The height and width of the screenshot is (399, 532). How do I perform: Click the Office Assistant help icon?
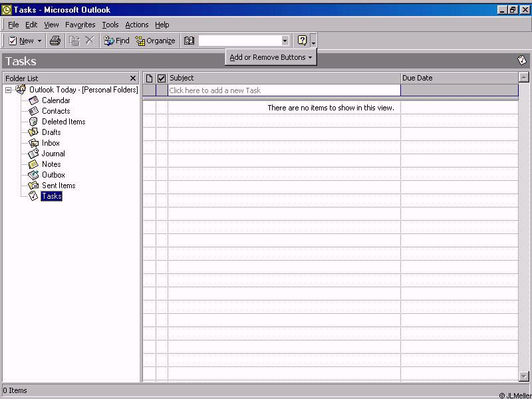coord(302,41)
